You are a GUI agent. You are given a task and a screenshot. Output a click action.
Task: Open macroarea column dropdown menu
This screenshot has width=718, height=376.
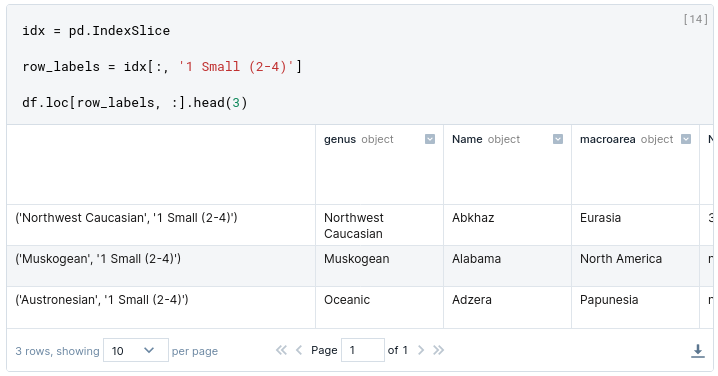(685, 139)
